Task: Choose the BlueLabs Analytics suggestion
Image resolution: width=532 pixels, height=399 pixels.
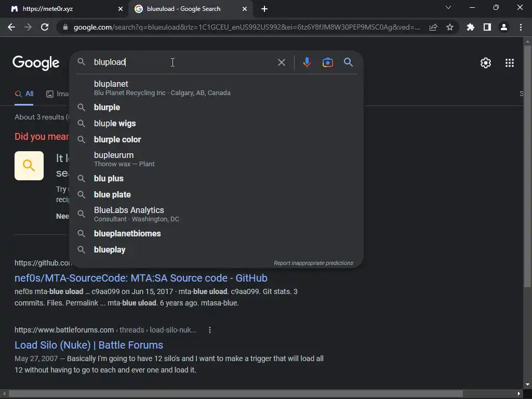Action: (x=217, y=214)
